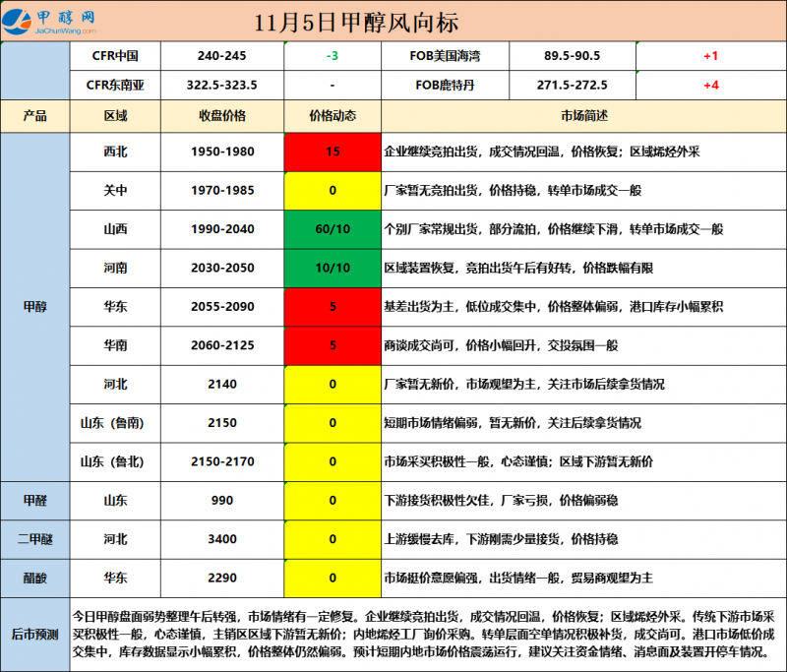
Task: Click the 价格动态 column header
Action: (x=333, y=115)
